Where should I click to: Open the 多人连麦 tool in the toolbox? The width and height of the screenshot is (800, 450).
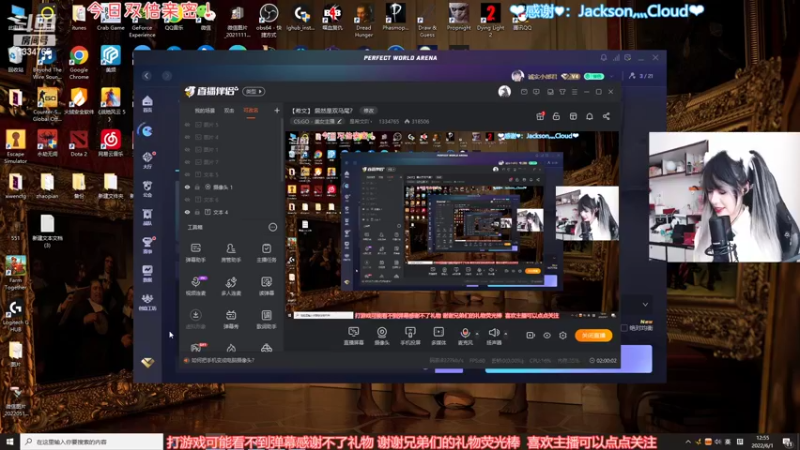231,286
